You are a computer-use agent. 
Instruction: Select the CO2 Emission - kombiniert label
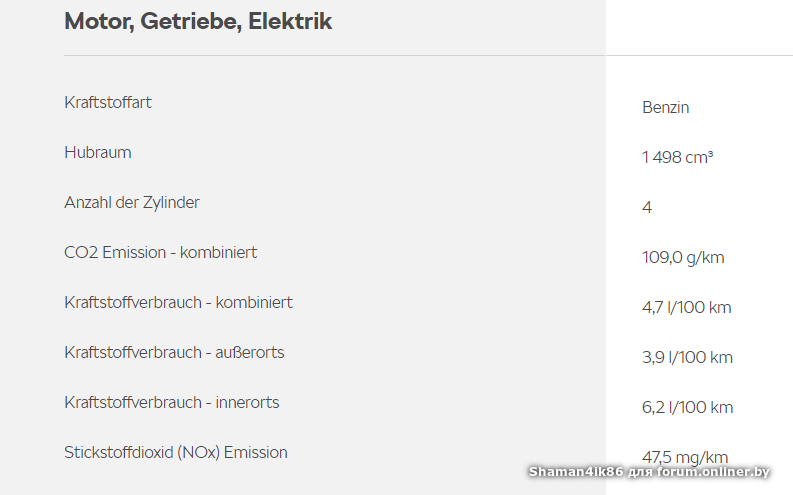(x=160, y=252)
